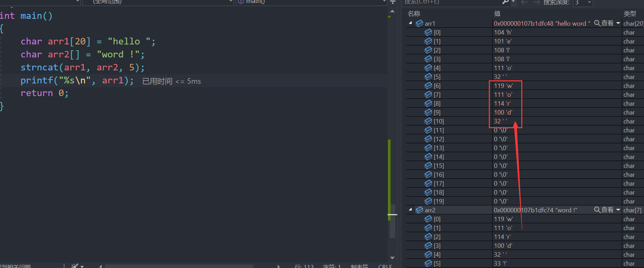Click the icon of arr1 element [0]
644x268 pixels.
pyautogui.click(x=428, y=32)
